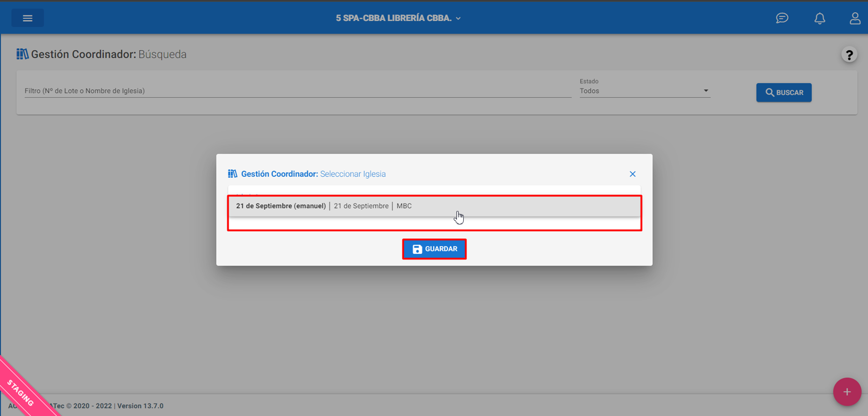
Task: Open the Estado Todos dropdown
Action: click(x=645, y=91)
